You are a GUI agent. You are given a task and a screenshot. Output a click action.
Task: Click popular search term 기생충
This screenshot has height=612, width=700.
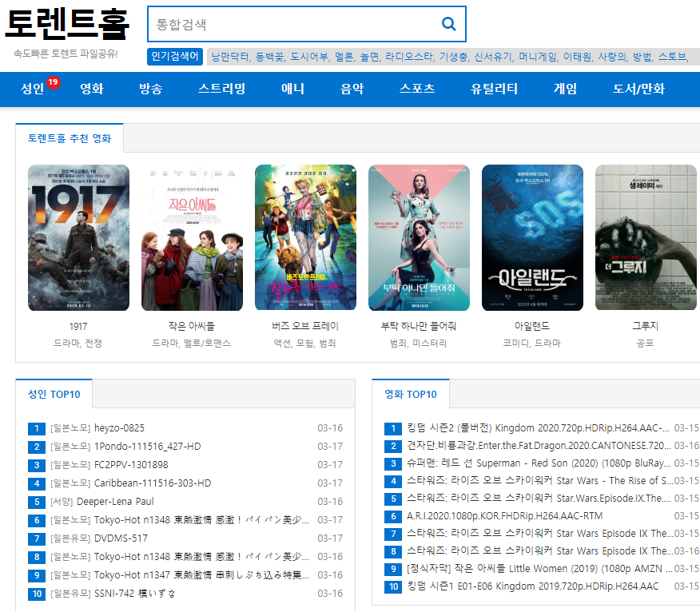454,57
